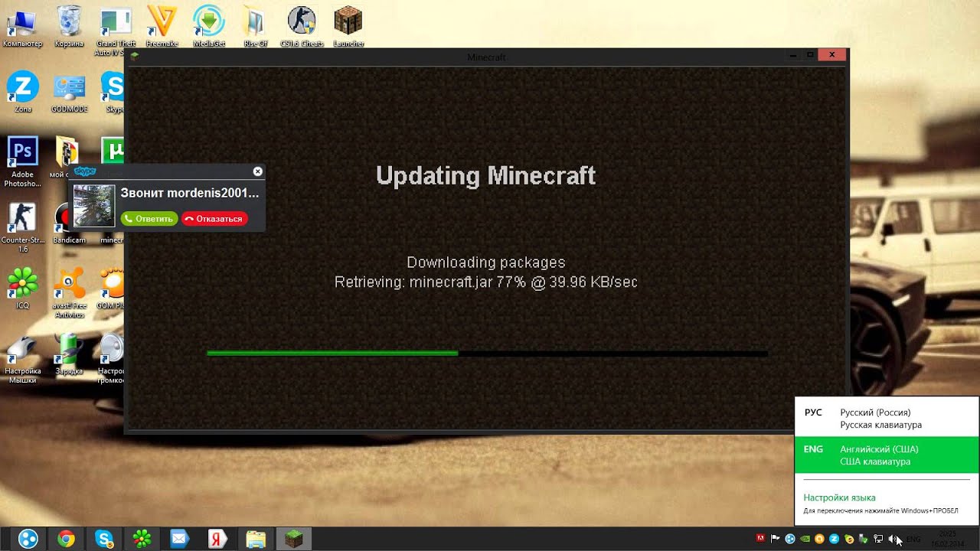This screenshot has width=980, height=551.
Task: Click the NVIDIA tray icon
Action: click(805, 539)
